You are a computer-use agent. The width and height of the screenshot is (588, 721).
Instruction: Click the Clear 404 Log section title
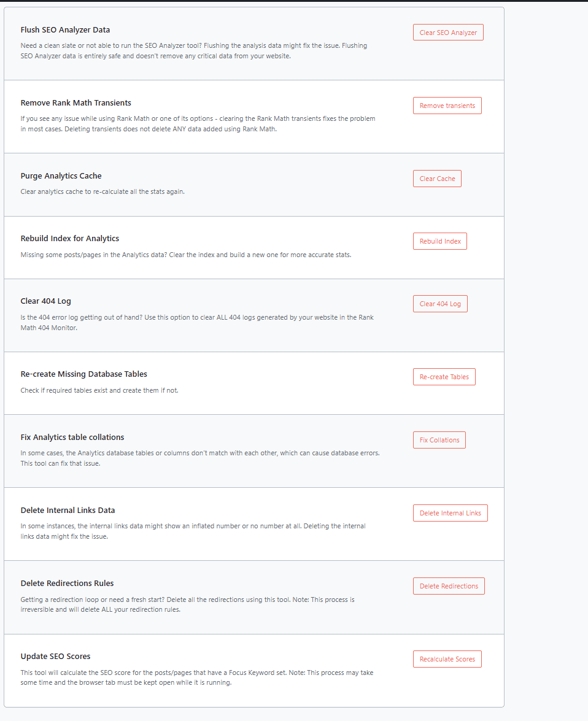pyautogui.click(x=46, y=301)
